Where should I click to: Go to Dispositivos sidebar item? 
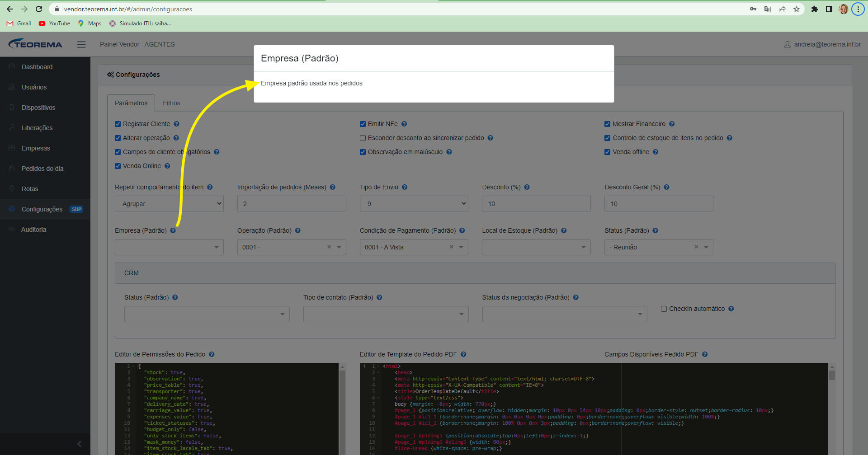point(45,108)
